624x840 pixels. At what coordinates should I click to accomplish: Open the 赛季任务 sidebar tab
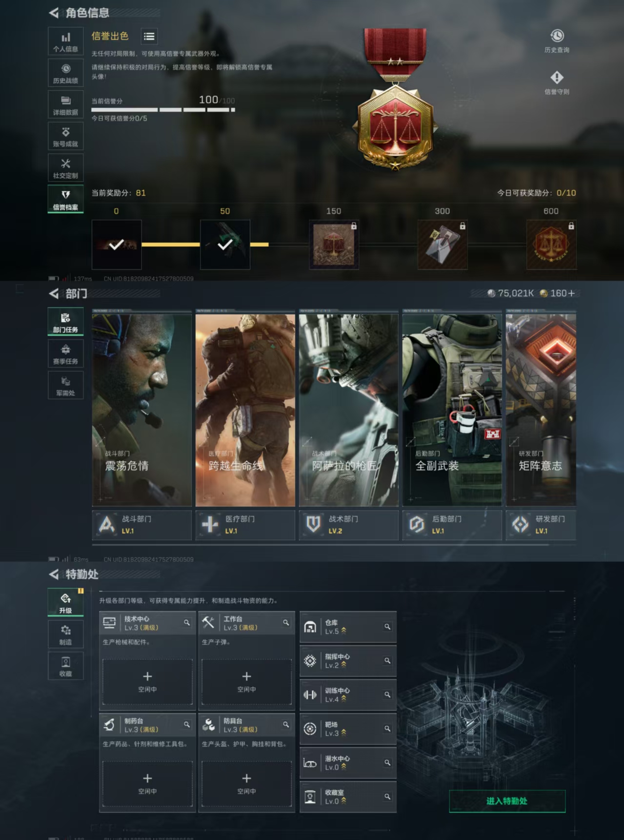pyautogui.click(x=65, y=354)
